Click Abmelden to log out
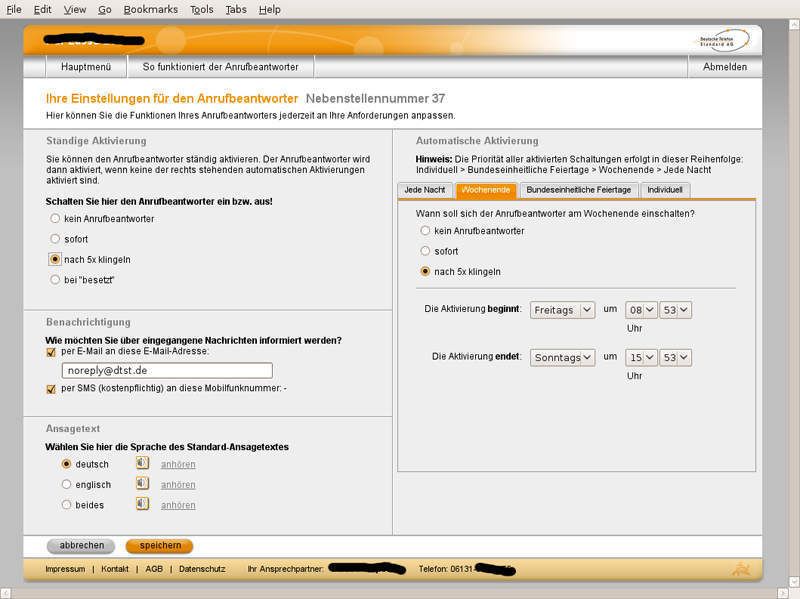The height and width of the screenshot is (599, 800). point(725,67)
